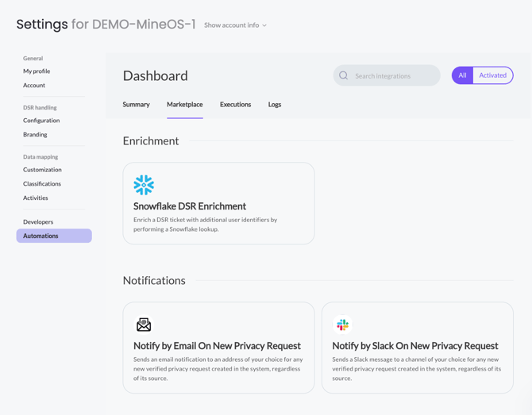Toggle integrations filter to Activated
The height and width of the screenshot is (415, 532).
pyautogui.click(x=492, y=75)
